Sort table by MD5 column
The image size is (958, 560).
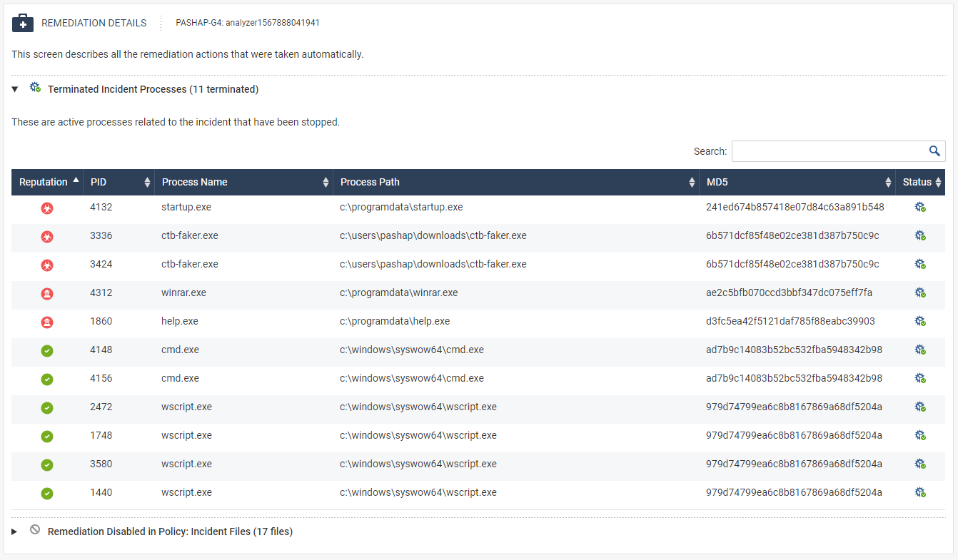(x=797, y=182)
